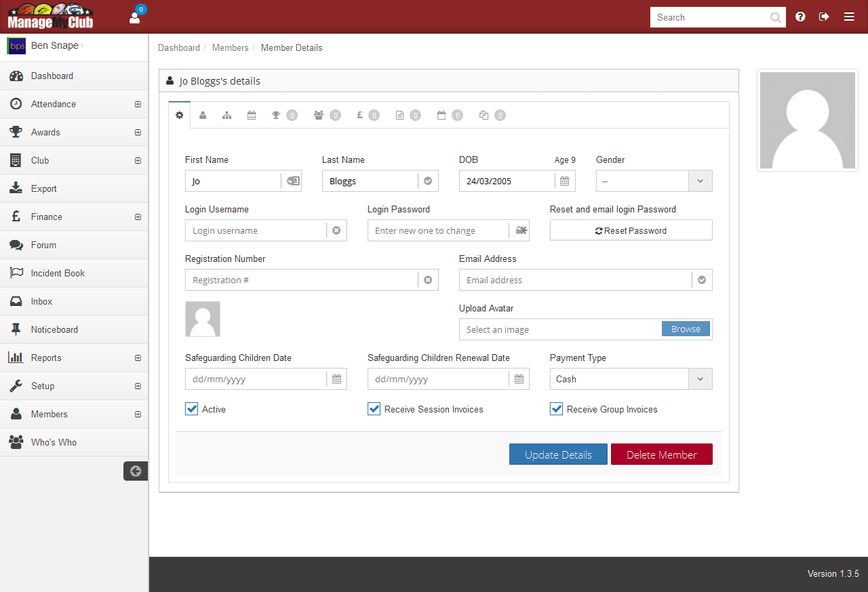
Task: Open the user notifications icon in header
Action: [x=135, y=17]
